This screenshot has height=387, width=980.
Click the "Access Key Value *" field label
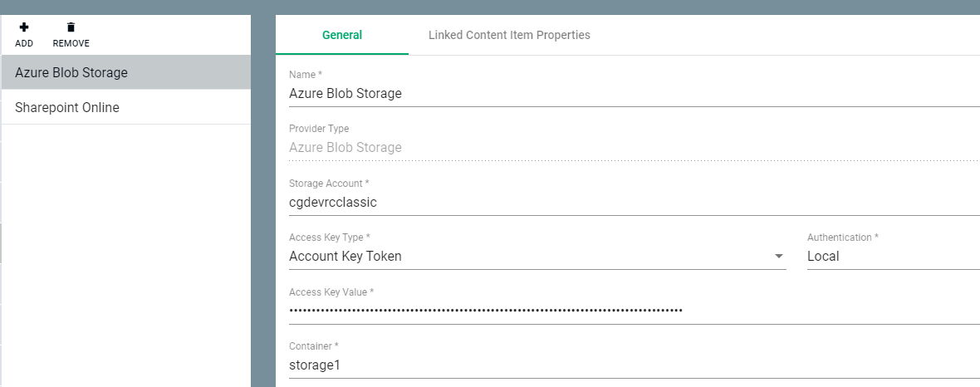point(331,291)
